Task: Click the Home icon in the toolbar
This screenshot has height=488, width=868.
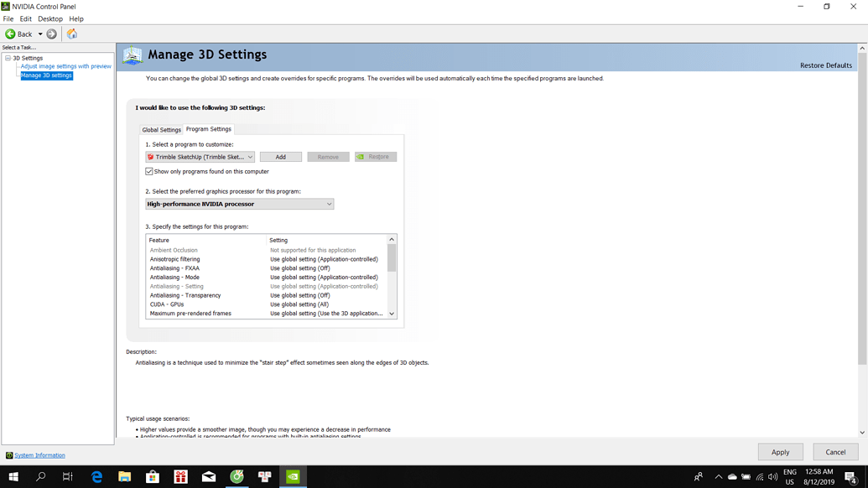Action: [x=72, y=34]
